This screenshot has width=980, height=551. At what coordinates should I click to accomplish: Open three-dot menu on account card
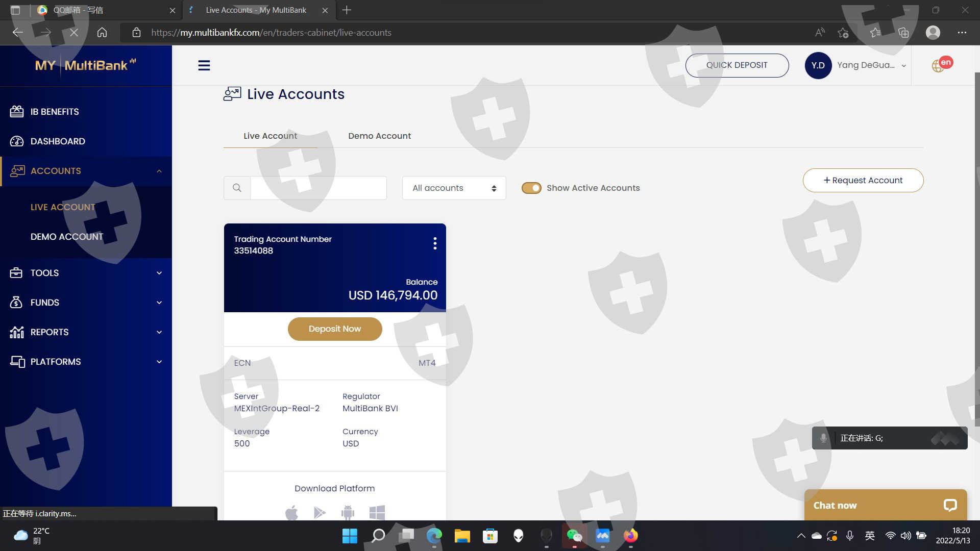pos(435,243)
